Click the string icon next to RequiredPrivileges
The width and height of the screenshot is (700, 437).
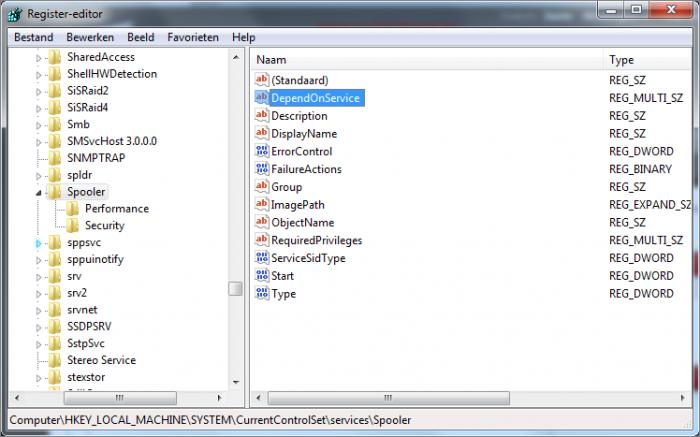pos(262,240)
